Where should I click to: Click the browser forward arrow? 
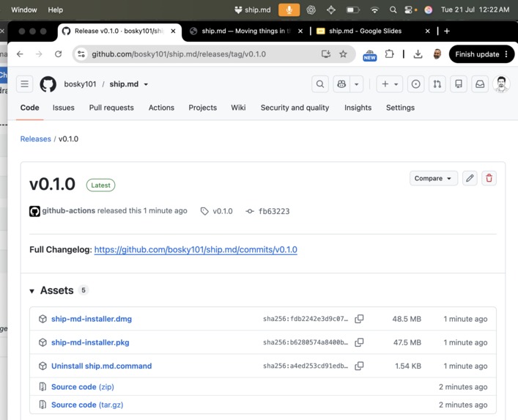[x=39, y=54]
